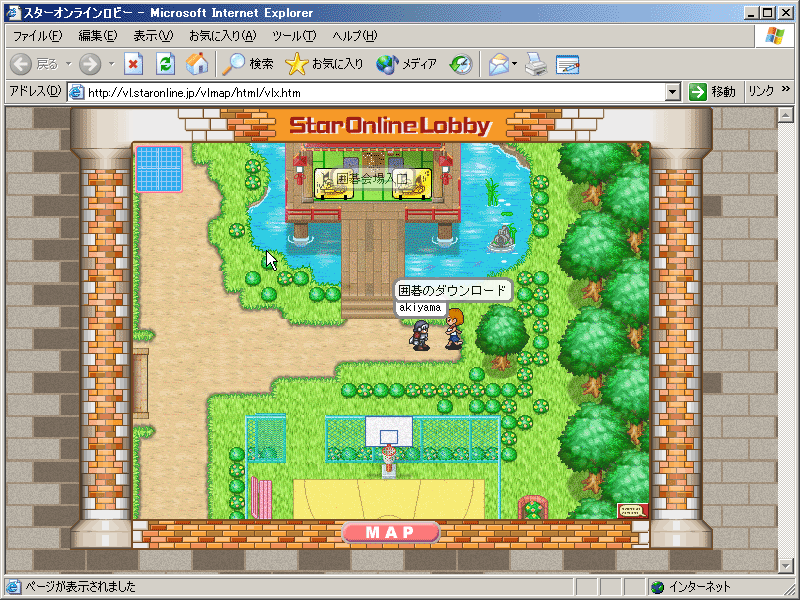Stop page loading with red X icon
Screen dimensions: 800x600
click(x=134, y=64)
